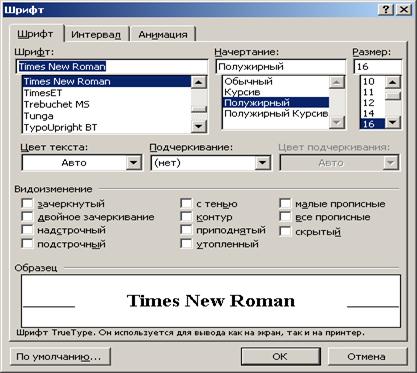Enable малые прописные small caps checkbox
The width and height of the screenshot is (417, 373).
click(285, 203)
